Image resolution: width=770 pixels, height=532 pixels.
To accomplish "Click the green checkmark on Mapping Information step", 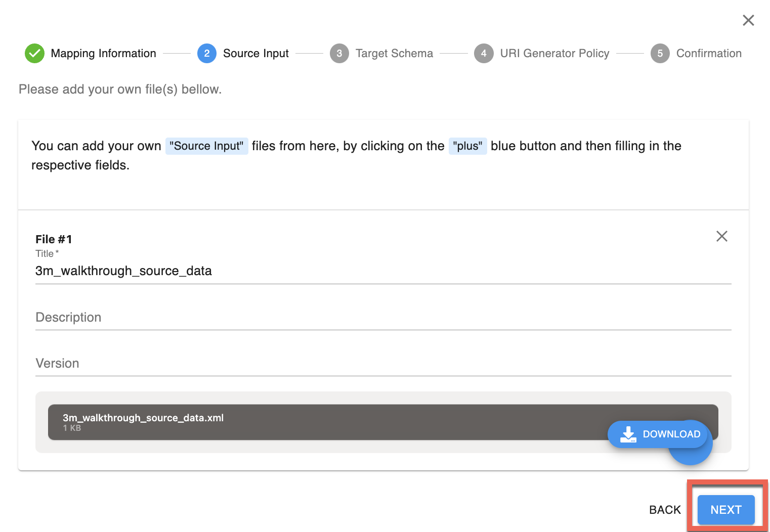I will [x=34, y=53].
